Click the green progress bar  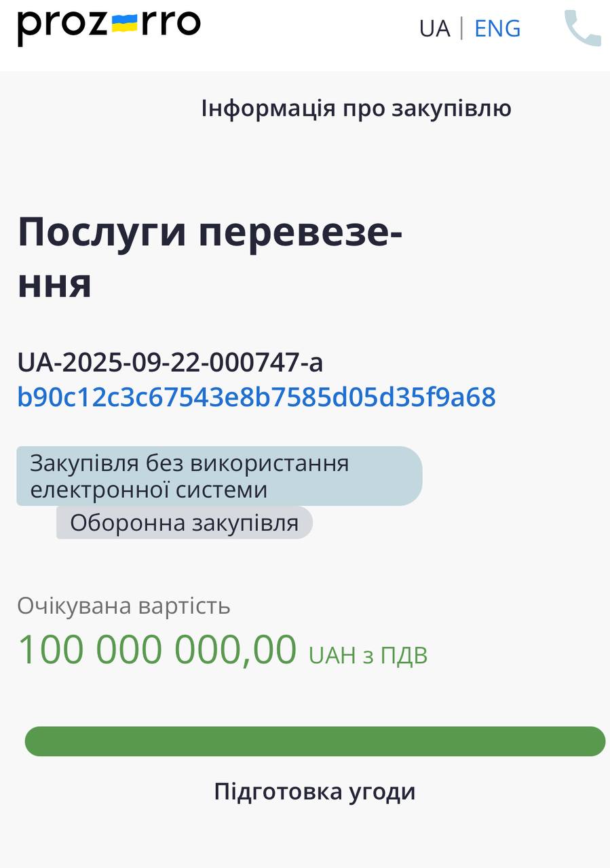(315, 741)
